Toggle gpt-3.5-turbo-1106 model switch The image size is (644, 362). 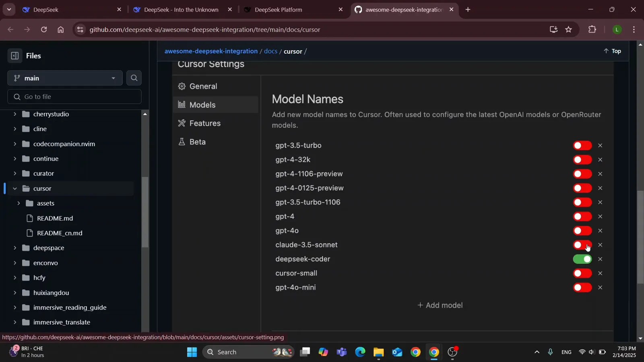[x=582, y=202]
